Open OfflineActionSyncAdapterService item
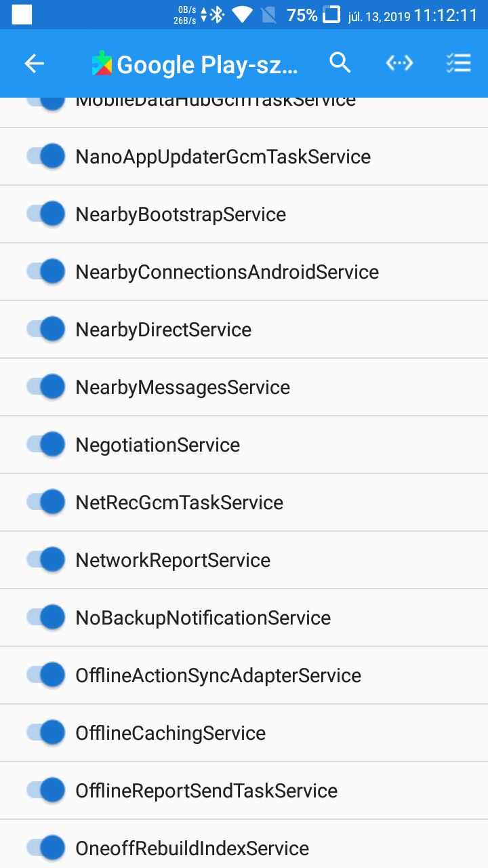Screen dimensions: 488x868 tap(244, 675)
